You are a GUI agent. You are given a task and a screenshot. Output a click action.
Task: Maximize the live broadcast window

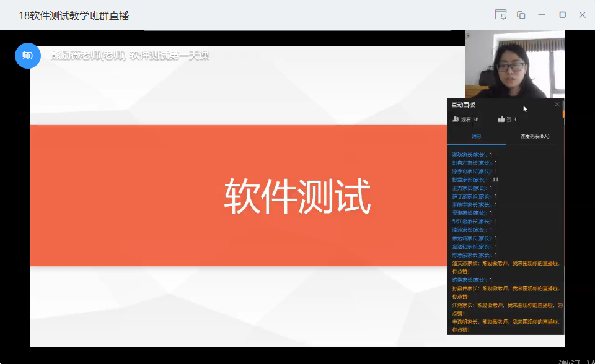point(562,15)
